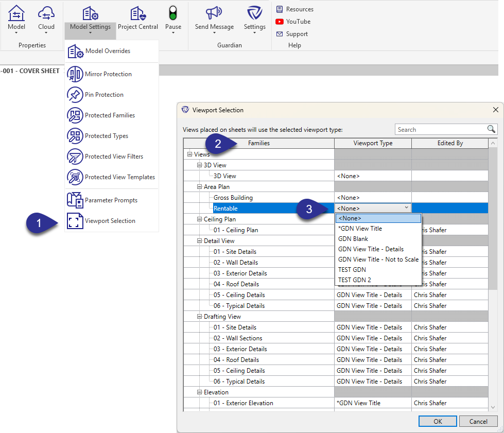Sort by Families column header

click(259, 143)
